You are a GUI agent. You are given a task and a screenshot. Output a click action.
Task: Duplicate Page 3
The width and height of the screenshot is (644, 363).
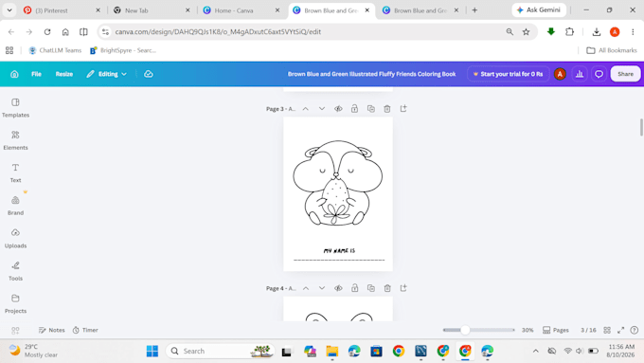pos(371,109)
